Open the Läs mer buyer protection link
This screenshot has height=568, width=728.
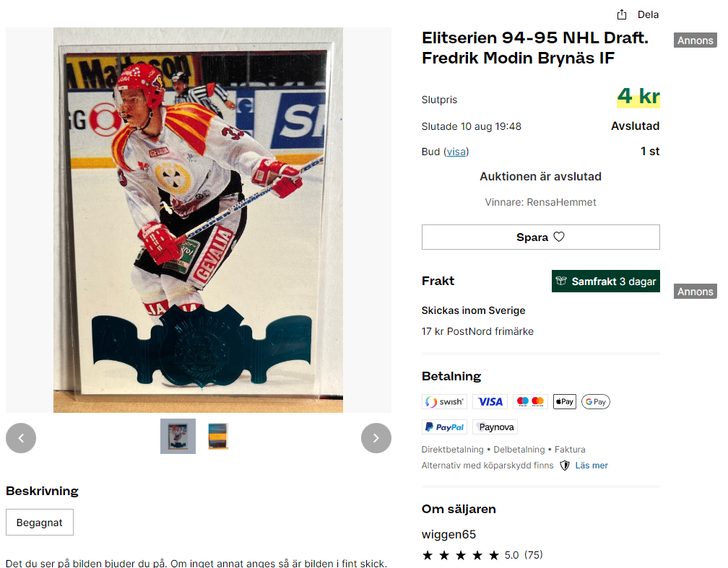591,466
